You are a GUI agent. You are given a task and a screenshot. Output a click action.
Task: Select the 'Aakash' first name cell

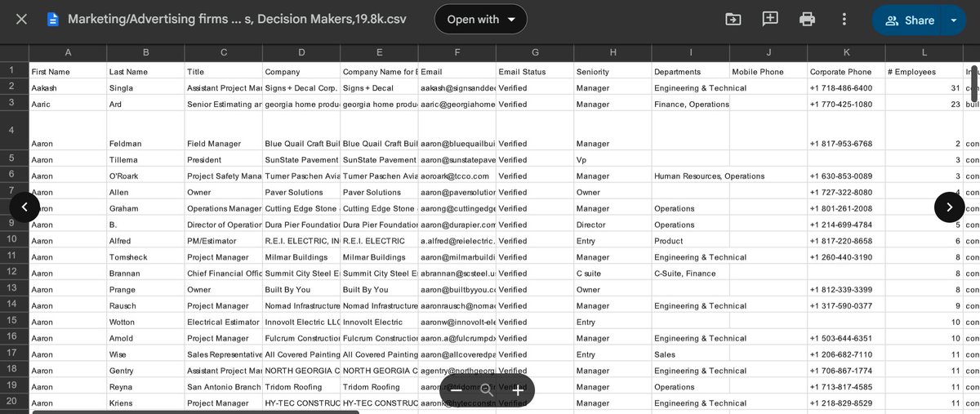[x=68, y=88]
